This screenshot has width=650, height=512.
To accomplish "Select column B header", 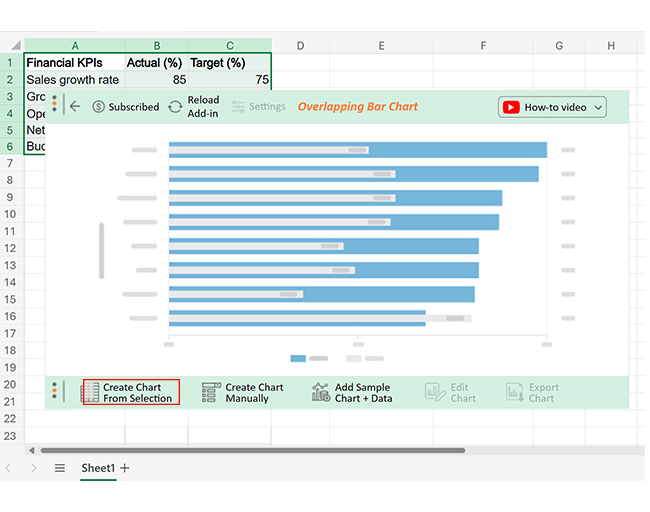I will pos(157,45).
